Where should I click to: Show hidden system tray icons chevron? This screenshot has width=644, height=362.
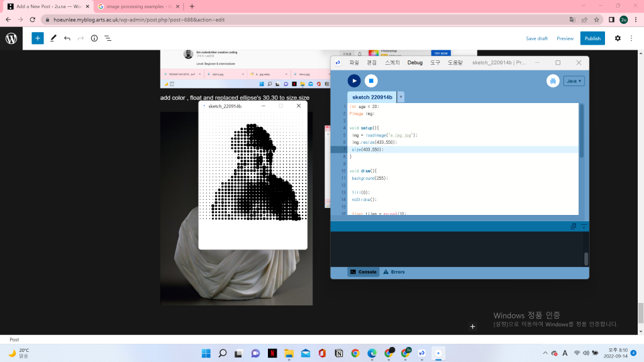click(545, 353)
